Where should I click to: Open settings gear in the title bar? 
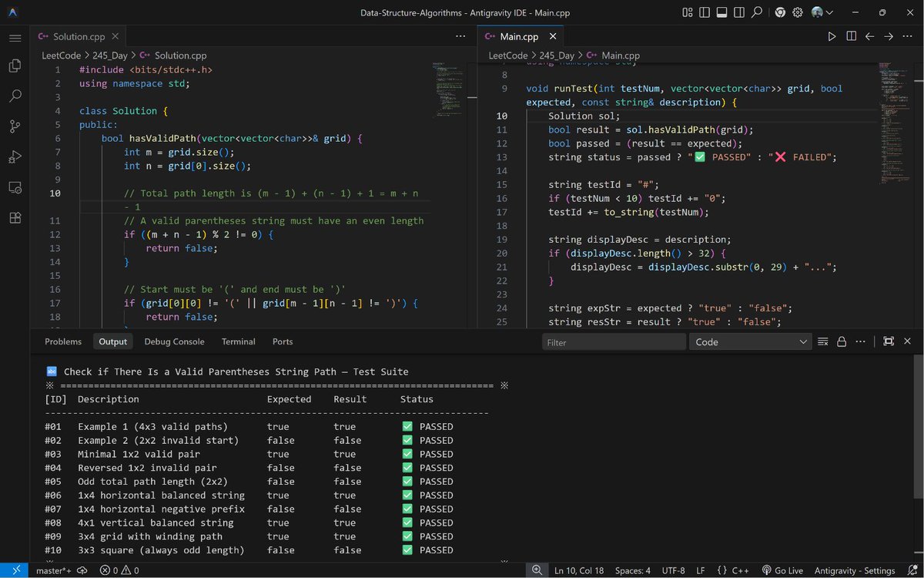pyautogui.click(x=798, y=12)
